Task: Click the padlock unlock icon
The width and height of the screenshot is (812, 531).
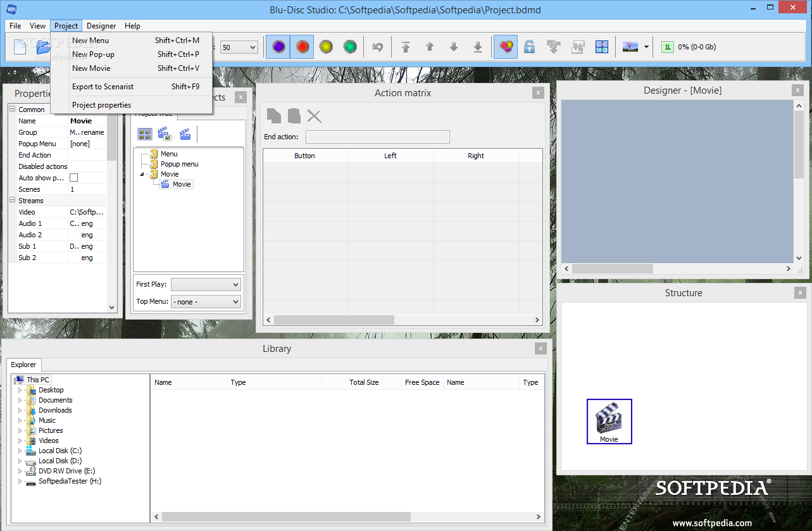Action: [x=530, y=47]
